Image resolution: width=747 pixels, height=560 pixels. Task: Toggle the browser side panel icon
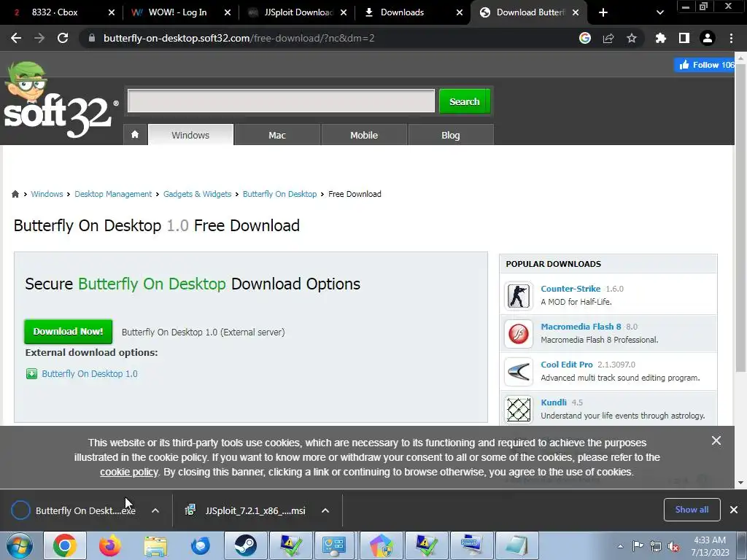(684, 38)
